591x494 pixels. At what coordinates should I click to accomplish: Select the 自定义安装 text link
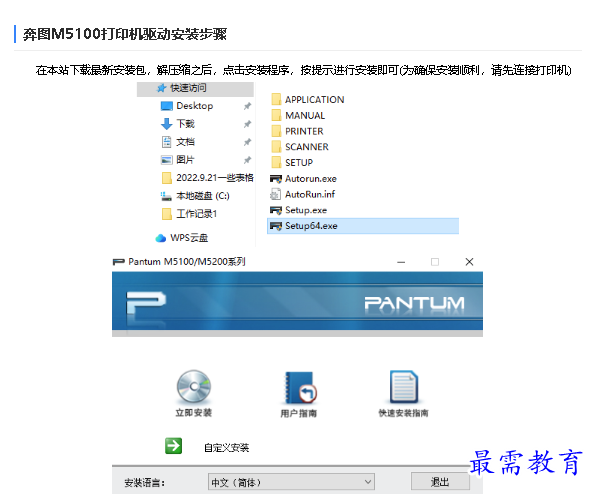227,448
